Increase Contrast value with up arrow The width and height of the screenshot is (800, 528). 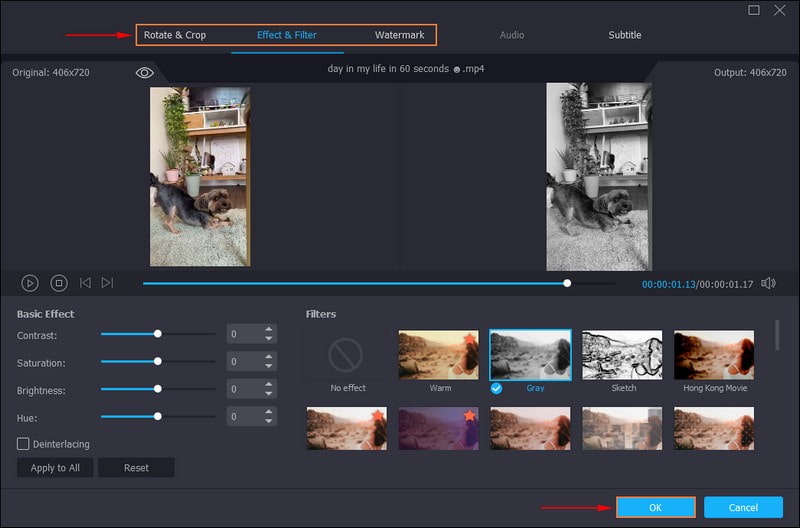coord(268,329)
